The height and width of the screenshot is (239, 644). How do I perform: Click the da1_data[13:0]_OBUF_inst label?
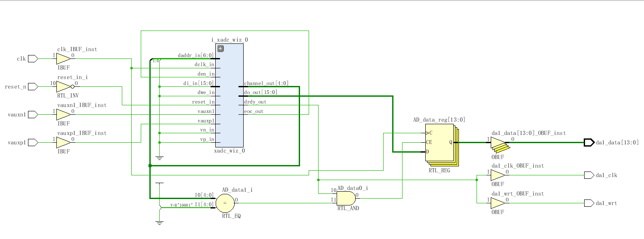529,133
